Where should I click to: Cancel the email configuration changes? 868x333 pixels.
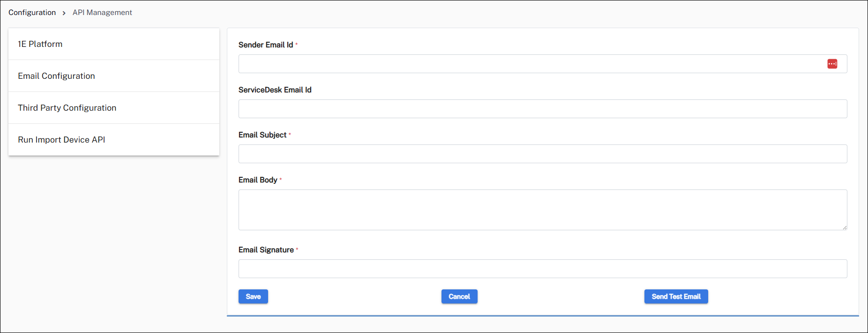pos(459,296)
